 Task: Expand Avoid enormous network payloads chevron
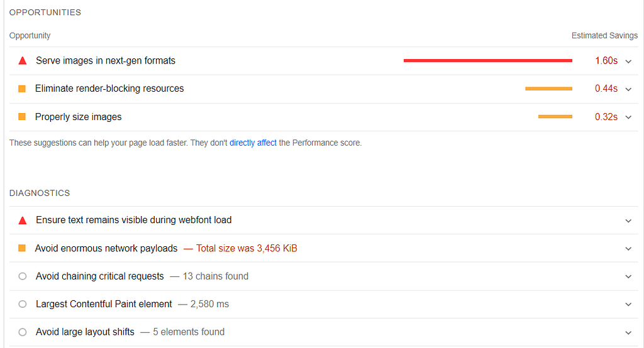click(x=628, y=249)
